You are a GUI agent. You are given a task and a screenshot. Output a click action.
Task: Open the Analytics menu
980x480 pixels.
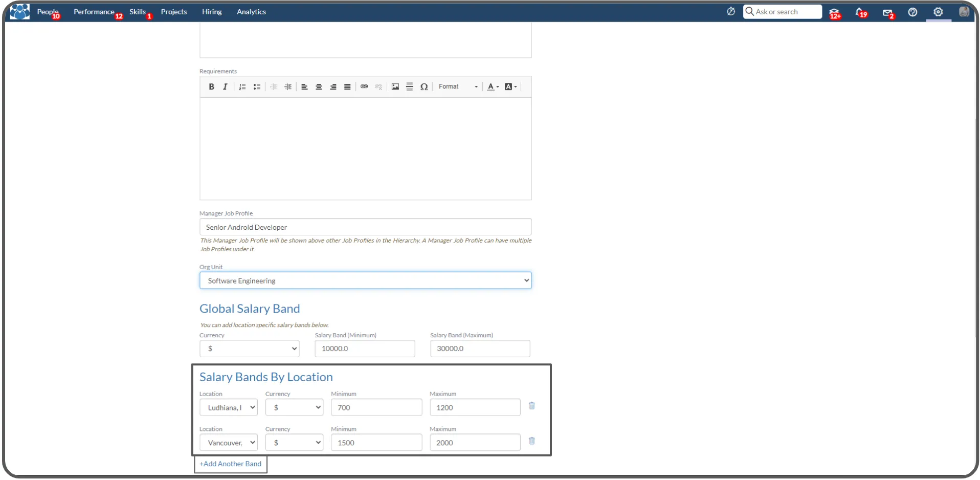251,12
